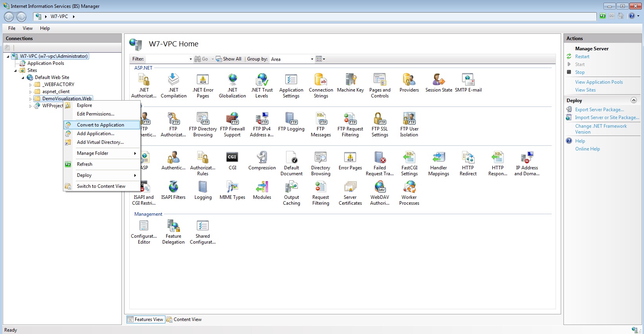644x334 pixels.
Task: Click the Stop server link
Action: pyautogui.click(x=580, y=72)
